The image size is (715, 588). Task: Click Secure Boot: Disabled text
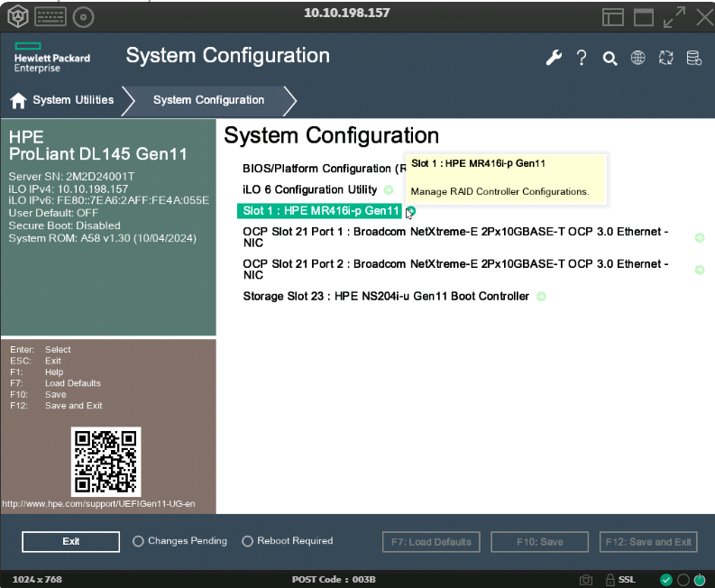(64, 225)
